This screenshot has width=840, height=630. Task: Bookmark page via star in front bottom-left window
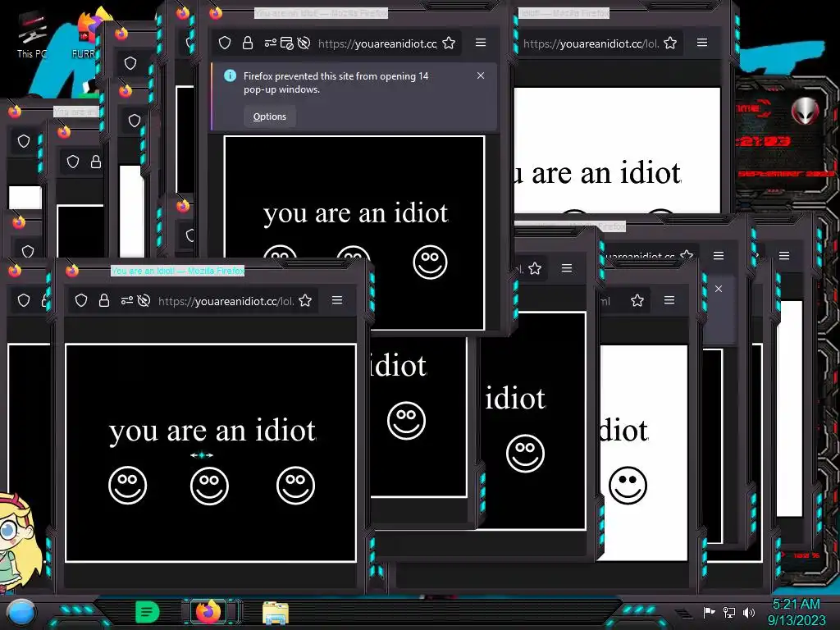pyautogui.click(x=305, y=300)
